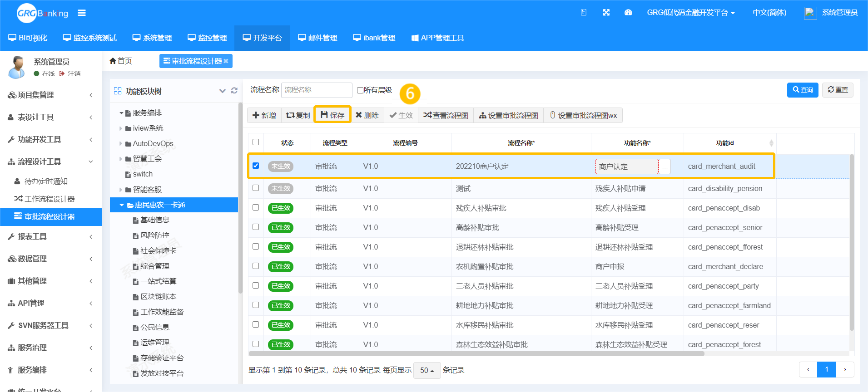Switch language via 中文(简体)
This screenshot has width=868, height=392.
[x=769, y=13]
